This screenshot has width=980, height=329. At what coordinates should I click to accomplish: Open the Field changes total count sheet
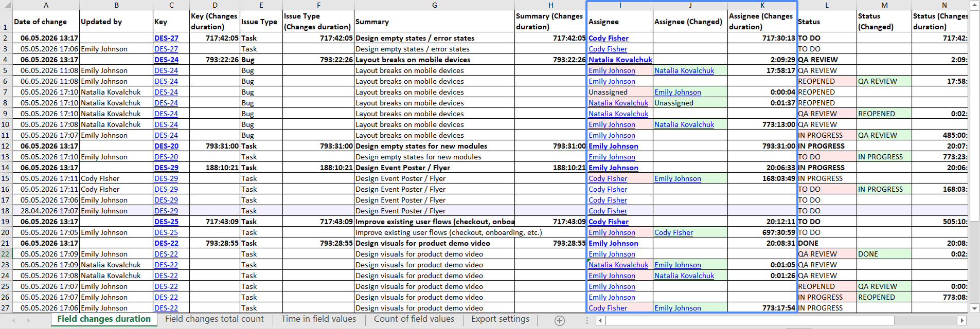click(x=215, y=319)
